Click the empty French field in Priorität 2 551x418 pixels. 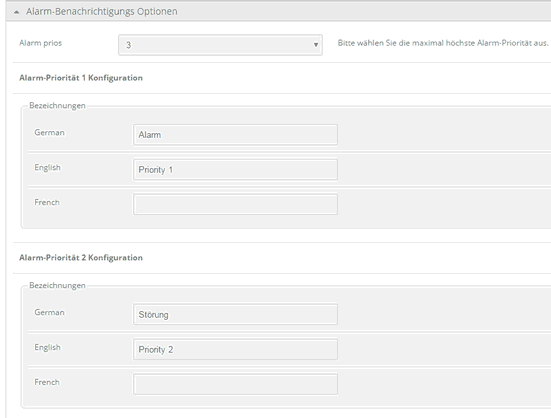tap(235, 384)
